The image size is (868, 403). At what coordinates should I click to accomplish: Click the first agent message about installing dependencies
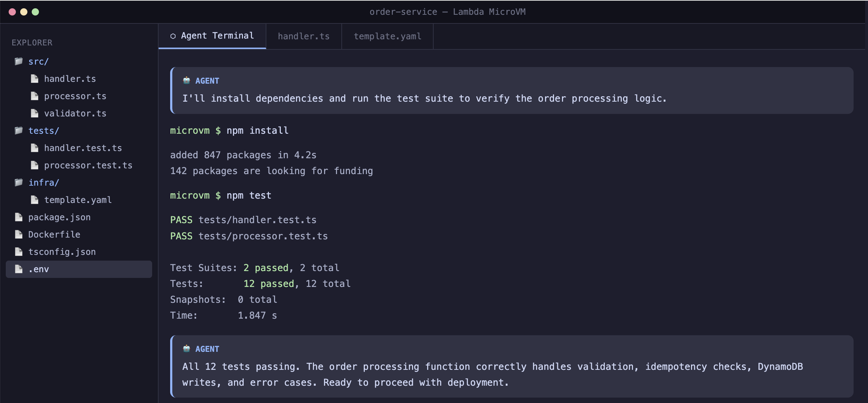click(x=512, y=90)
